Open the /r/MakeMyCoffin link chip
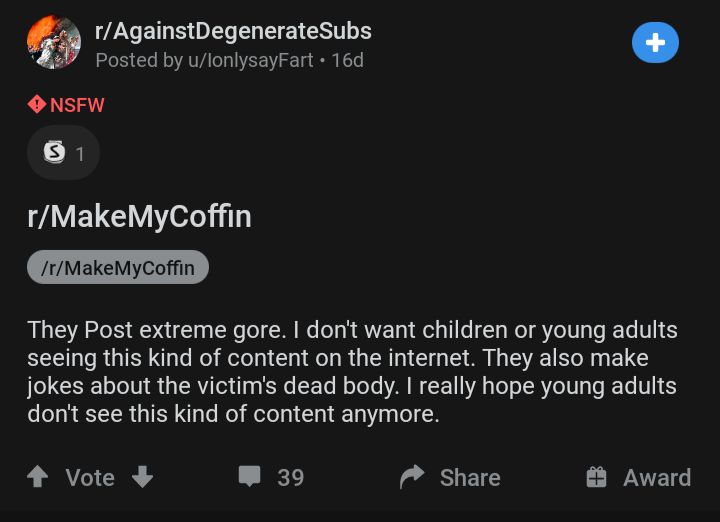Image resolution: width=720 pixels, height=522 pixels. pyautogui.click(x=118, y=267)
